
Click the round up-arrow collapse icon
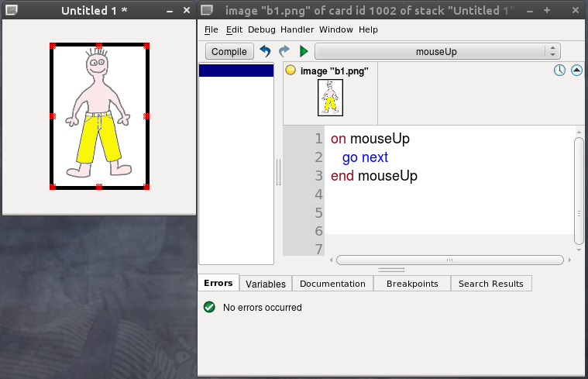(576, 71)
